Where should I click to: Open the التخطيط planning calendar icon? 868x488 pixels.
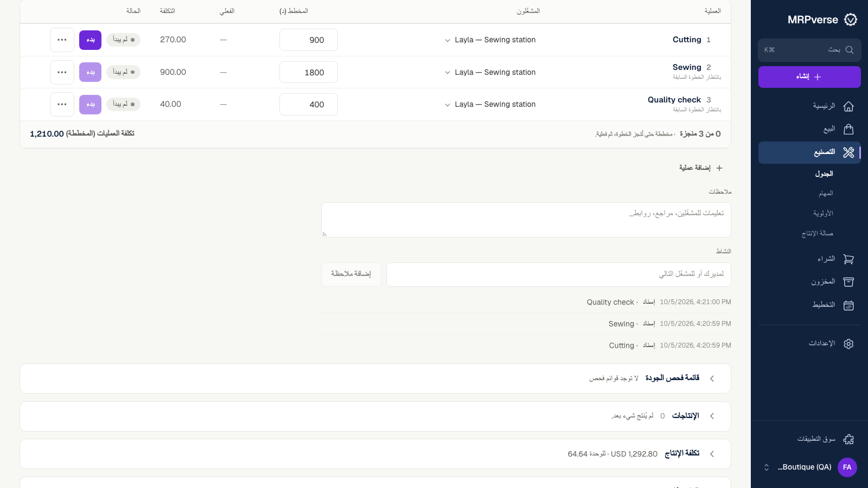point(849,305)
